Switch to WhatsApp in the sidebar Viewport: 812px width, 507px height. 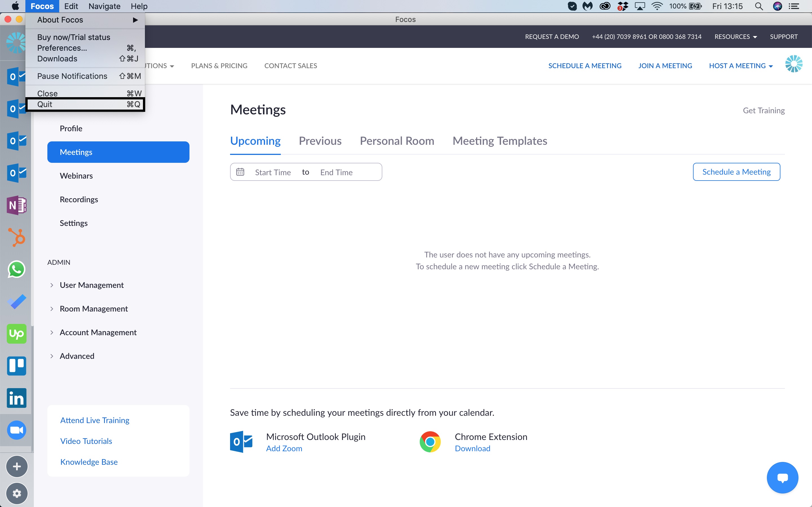[16, 269]
